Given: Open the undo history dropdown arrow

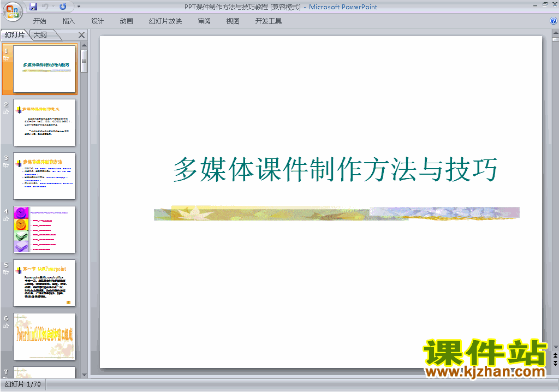Looking at the screenshot, I should pos(53,7).
